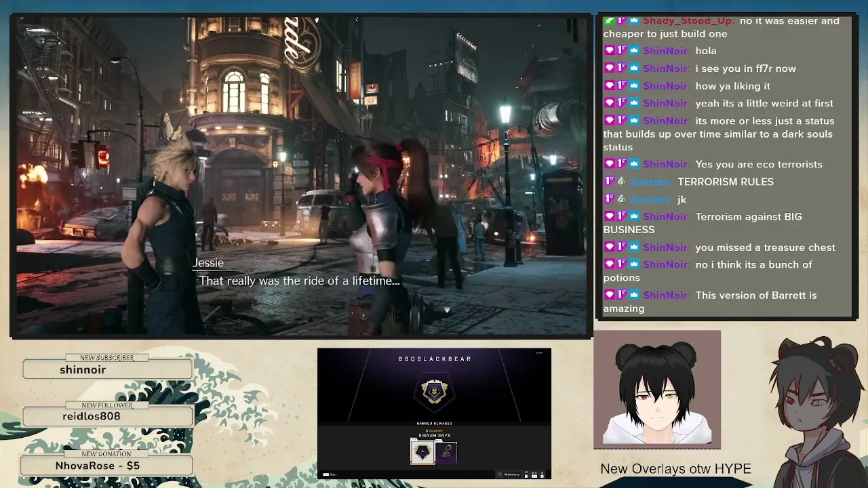Click the 'NEW FOLLOWER' overlay label
The height and width of the screenshot is (488, 868).
[106, 405]
